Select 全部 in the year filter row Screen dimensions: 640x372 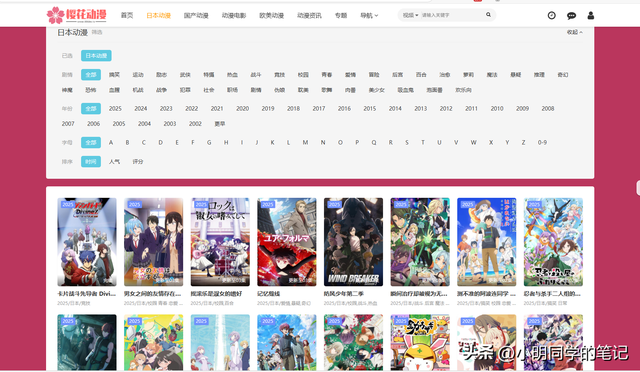pos(91,109)
